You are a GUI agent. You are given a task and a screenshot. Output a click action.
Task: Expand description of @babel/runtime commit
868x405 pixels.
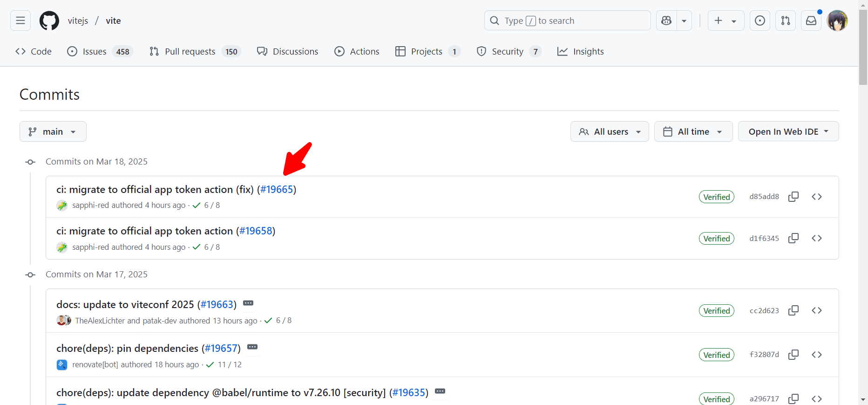440,391
